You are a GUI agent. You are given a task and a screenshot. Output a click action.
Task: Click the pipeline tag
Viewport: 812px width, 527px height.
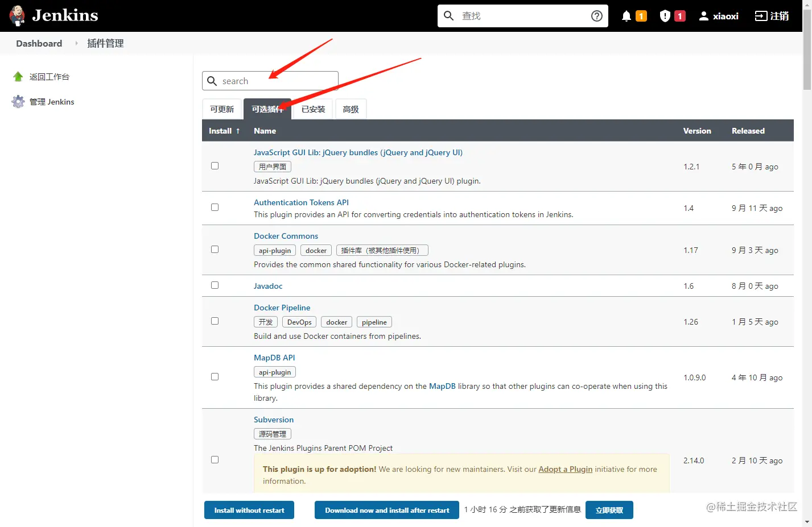pyautogui.click(x=374, y=322)
